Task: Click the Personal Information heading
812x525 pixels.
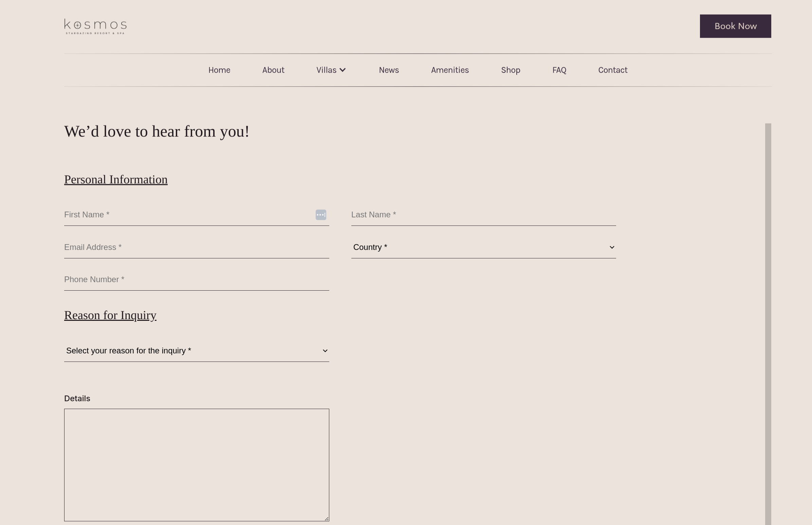Action: click(116, 180)
